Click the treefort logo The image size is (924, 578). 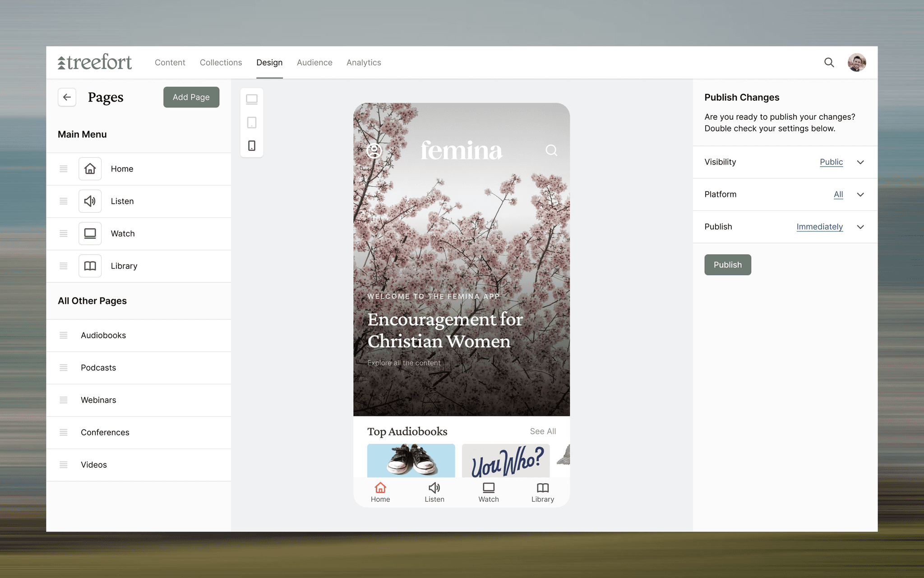(x=95, y=62)
